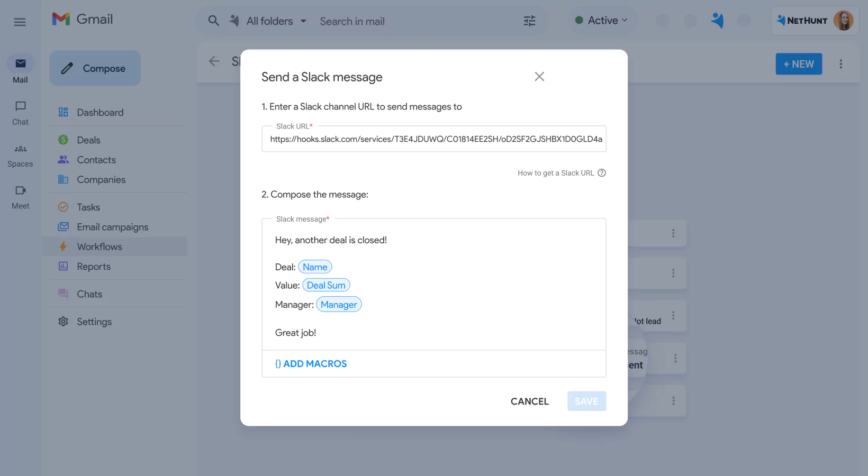Open Settings via the gear icon
Viewport: 868px width, 476px height.
pos(63,322)
